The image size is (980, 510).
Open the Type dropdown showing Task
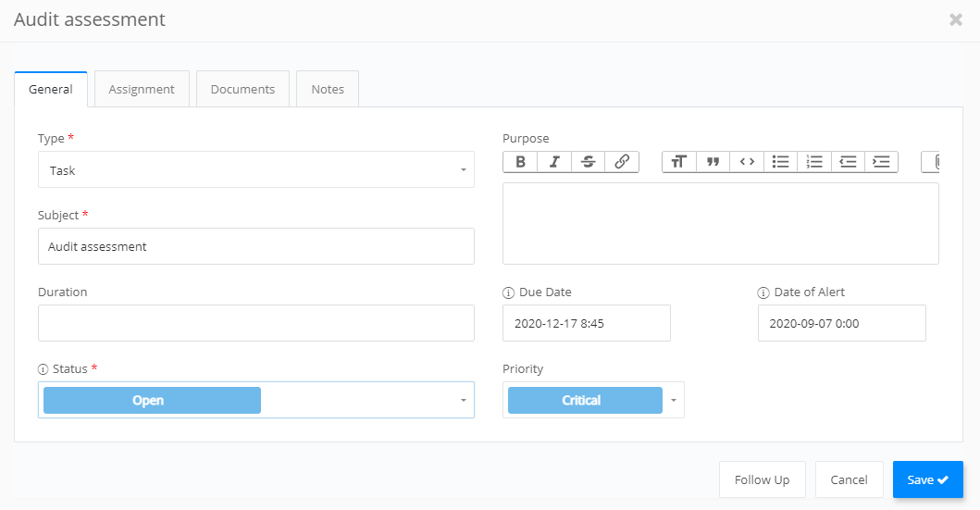(256, 169)
